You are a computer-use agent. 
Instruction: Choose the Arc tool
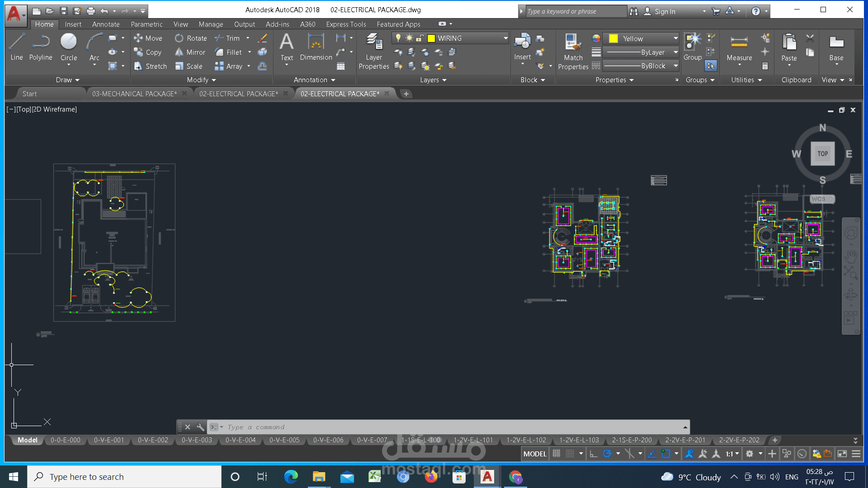pos(94,47)
